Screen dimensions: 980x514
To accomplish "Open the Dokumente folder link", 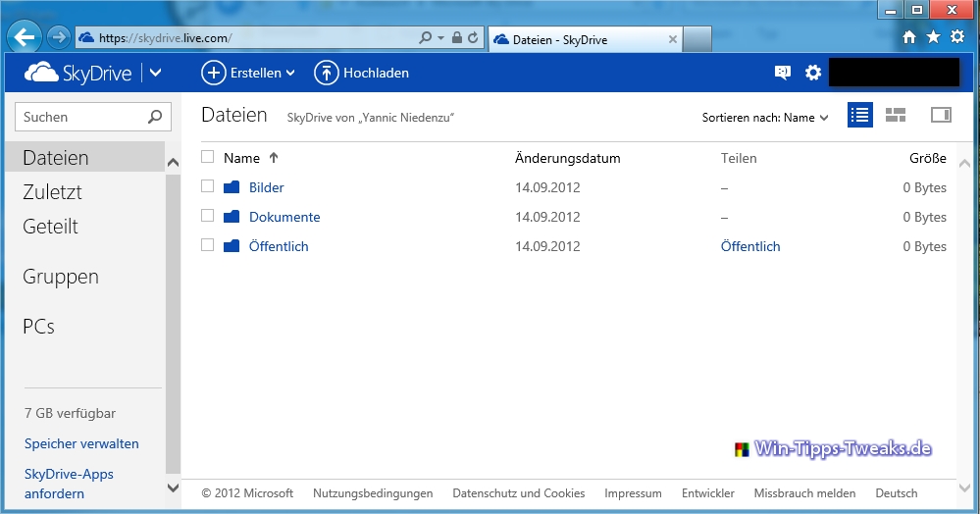I will point(284,217).
